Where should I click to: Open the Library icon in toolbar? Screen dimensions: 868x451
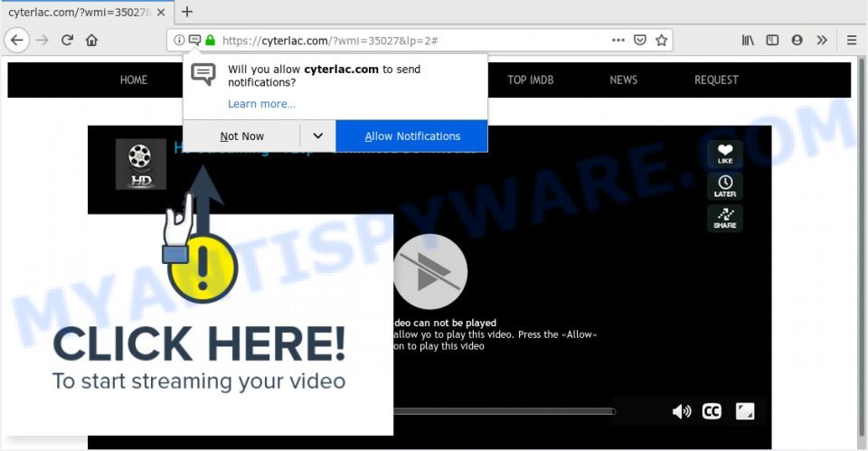click(x=748, y=41)
